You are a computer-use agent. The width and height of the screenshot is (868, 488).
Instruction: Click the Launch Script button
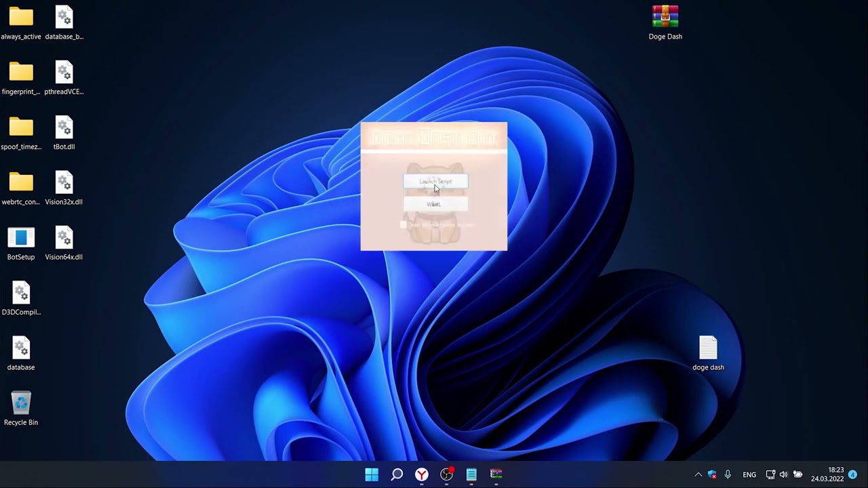[x=435, y=181]
